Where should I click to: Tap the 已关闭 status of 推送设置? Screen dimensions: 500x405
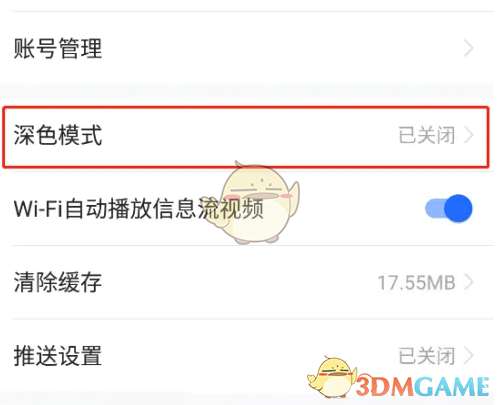point(427,356)
